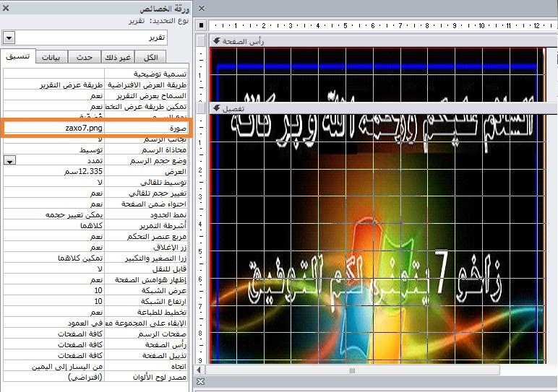
Task: Select the تفصيل section bar
Action: [x=376, y=108]
